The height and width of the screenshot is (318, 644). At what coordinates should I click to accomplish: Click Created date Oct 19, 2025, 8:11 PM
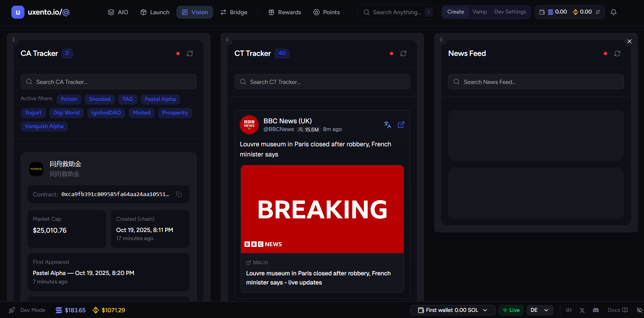[x=145, y=230]
